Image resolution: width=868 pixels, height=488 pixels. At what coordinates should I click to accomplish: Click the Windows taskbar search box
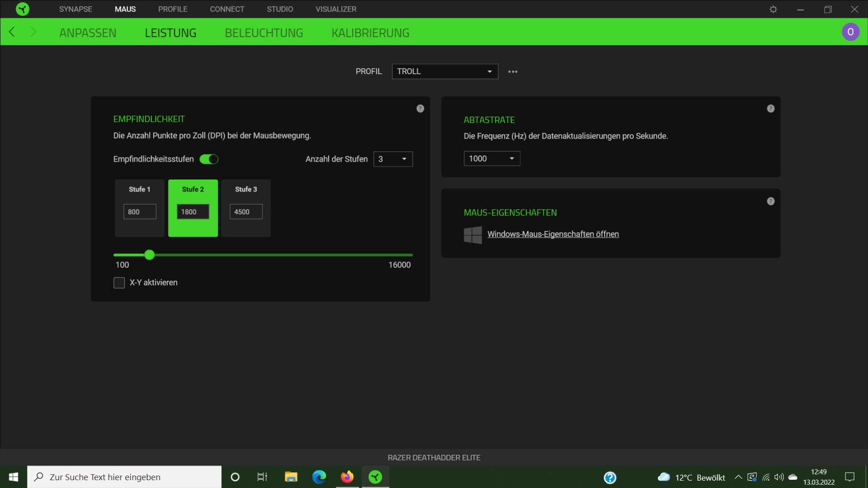click(124, 477)
